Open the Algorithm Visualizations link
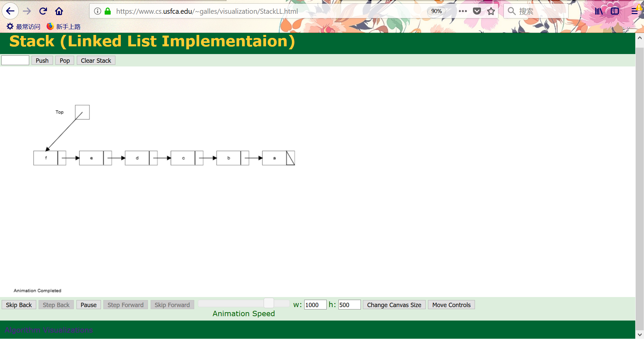The height and width of the screenshot is (339, 644). coord(49,330)
